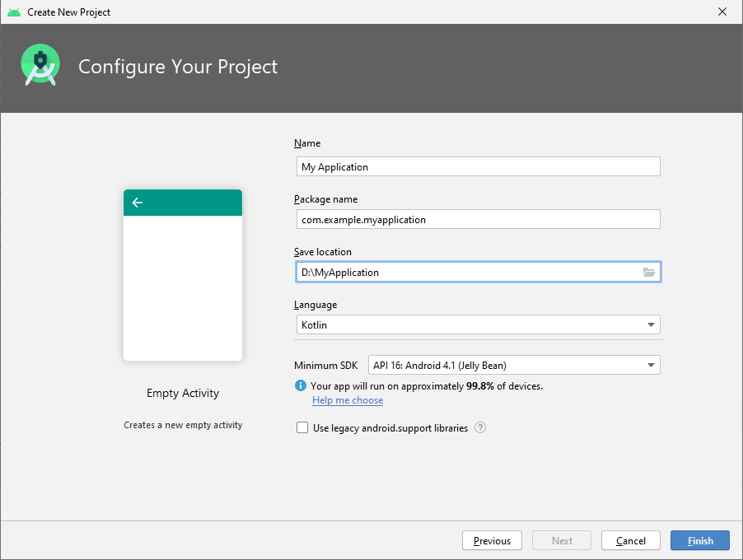This screenshot has height=560, width=743.
Task: Cancel the project creation
Action: pyautogui.click(x=630, y=540)
